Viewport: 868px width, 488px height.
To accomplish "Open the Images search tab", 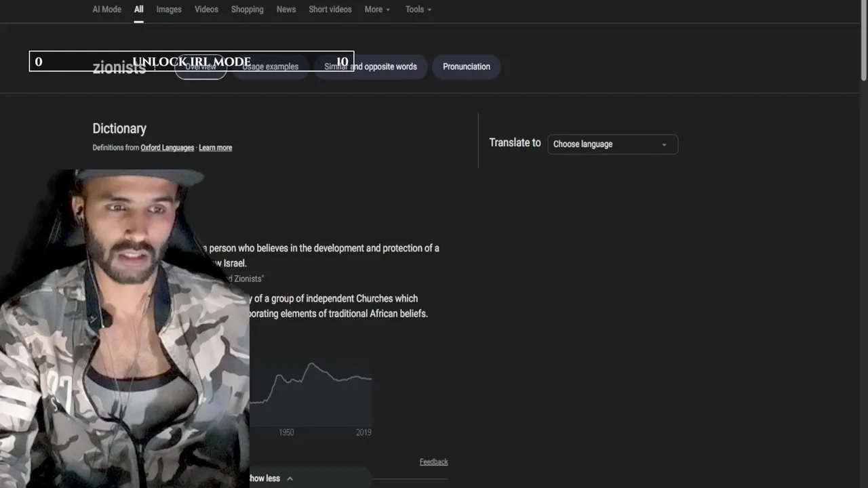I will point(169,9).
